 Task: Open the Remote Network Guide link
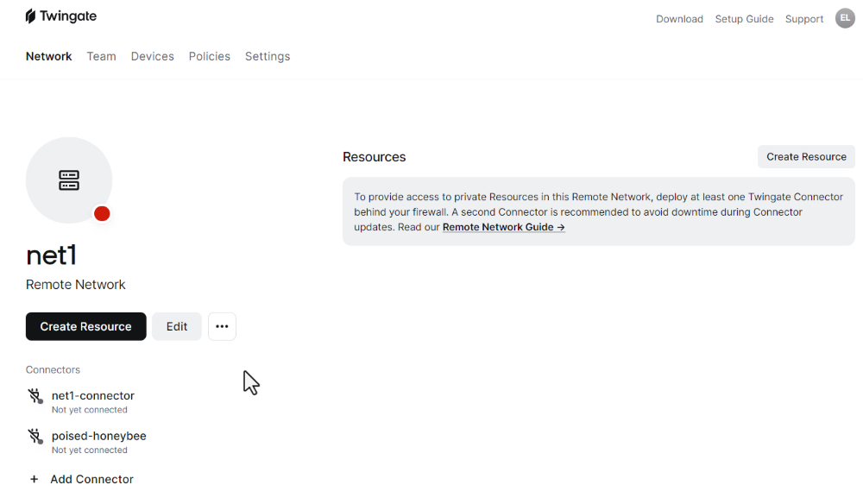[x=504, y=227]
